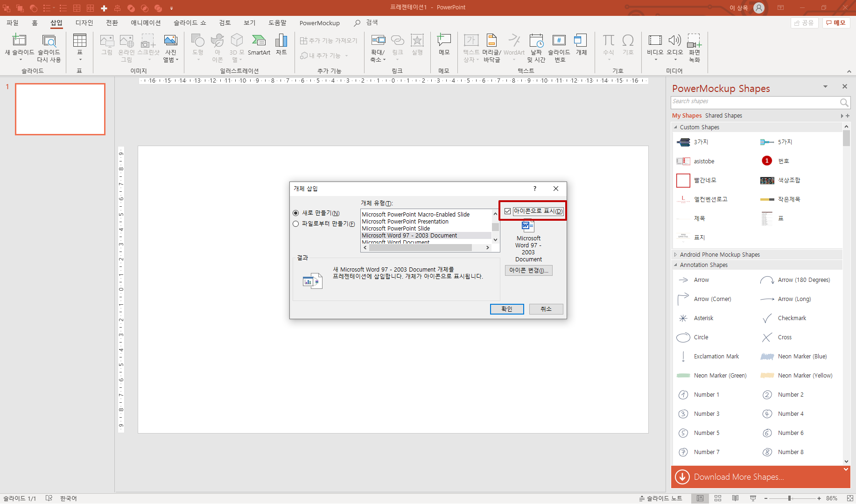Click the zoom out minus button
This screenshot has height=504, width=856.
(766, 498)
